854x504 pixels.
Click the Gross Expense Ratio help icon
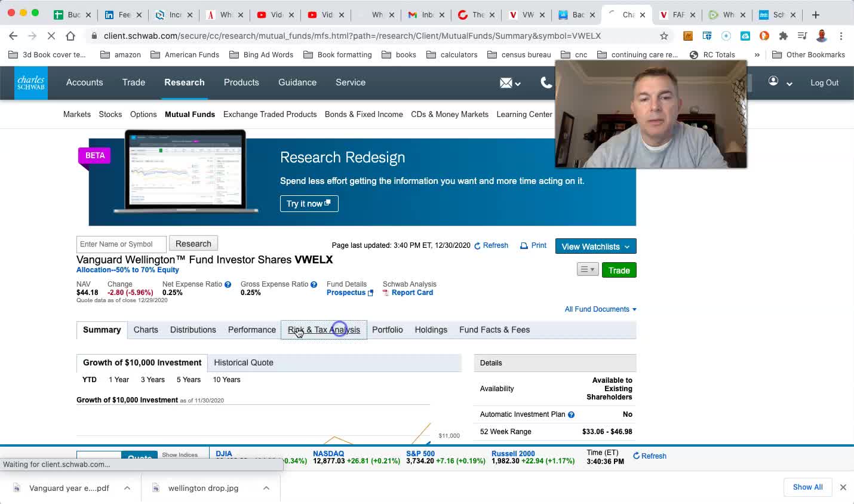314,285
